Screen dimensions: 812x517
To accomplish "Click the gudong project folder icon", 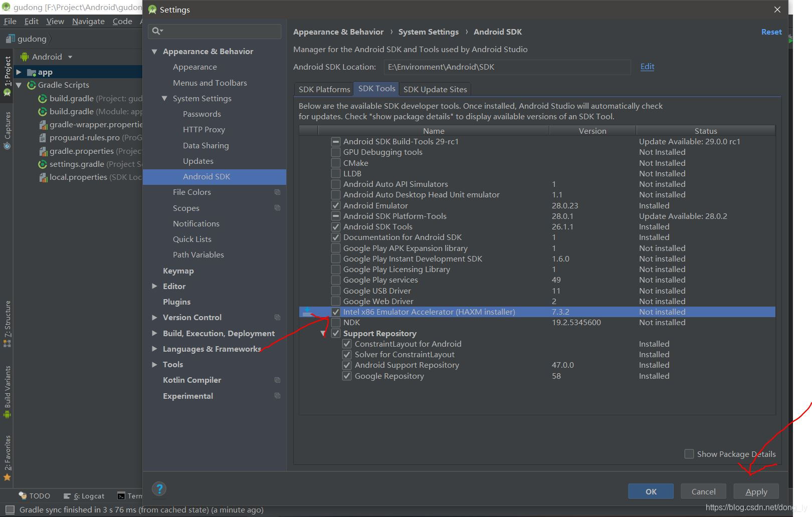I will coord(10,39).
